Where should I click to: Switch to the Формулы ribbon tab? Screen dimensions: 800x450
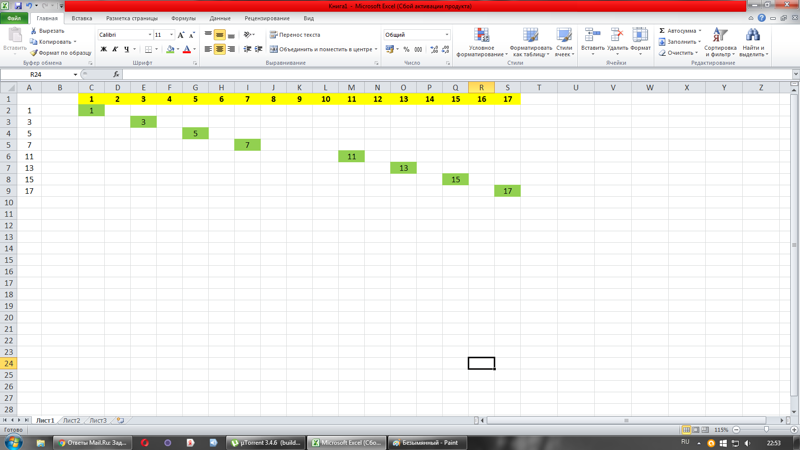coord(183,18)
